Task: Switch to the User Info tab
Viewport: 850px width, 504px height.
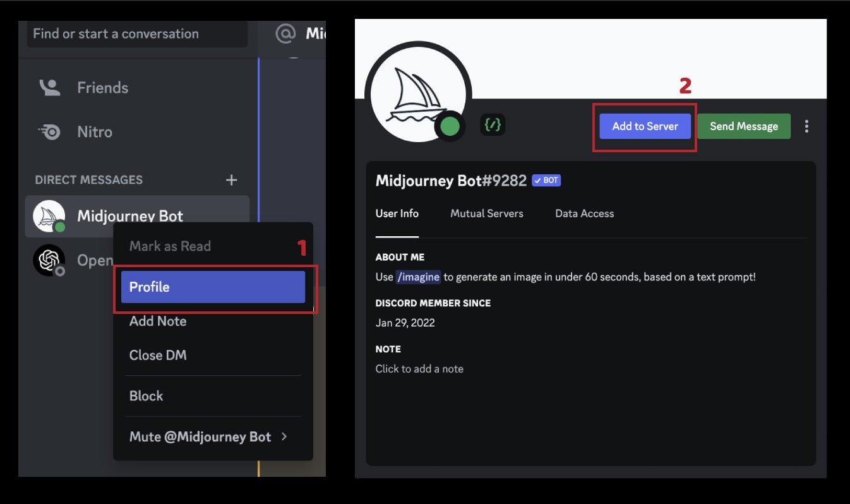Action: click(397, 213)
